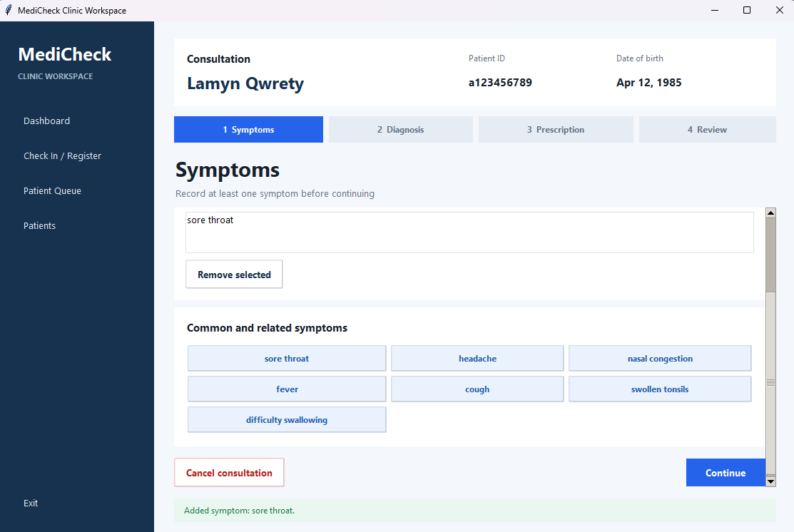
Task: Add the 'cough' suggested symptom
Action: click(x=477, y=389)
